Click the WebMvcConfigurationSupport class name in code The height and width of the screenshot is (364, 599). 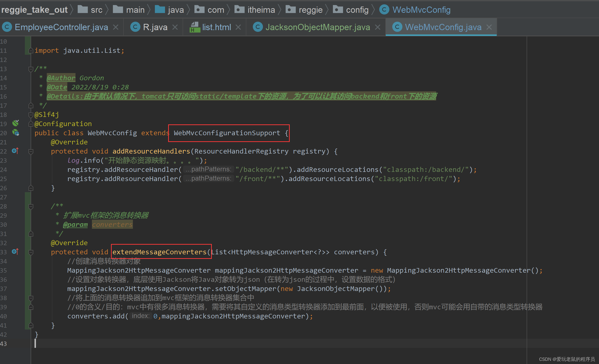(x=227, y=133)
